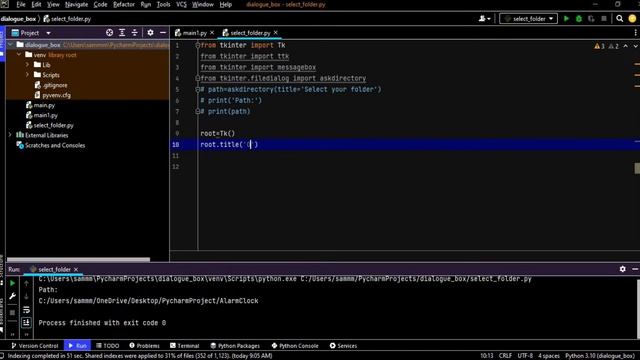Hide the Project tool window

(x=163, y=33)
